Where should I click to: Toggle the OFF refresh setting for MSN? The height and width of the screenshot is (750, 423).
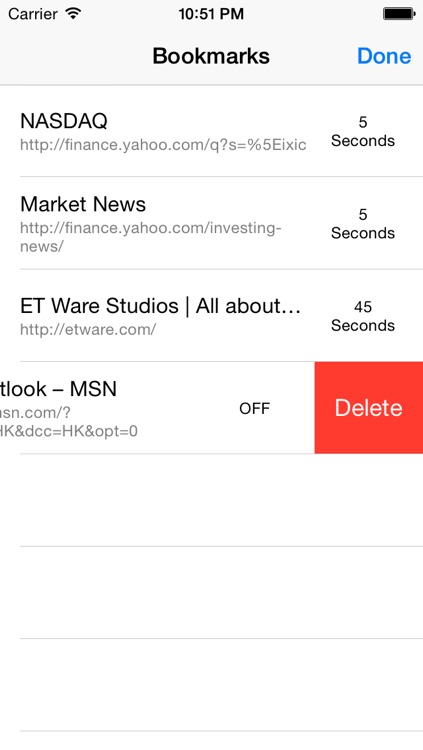point(254,408)
